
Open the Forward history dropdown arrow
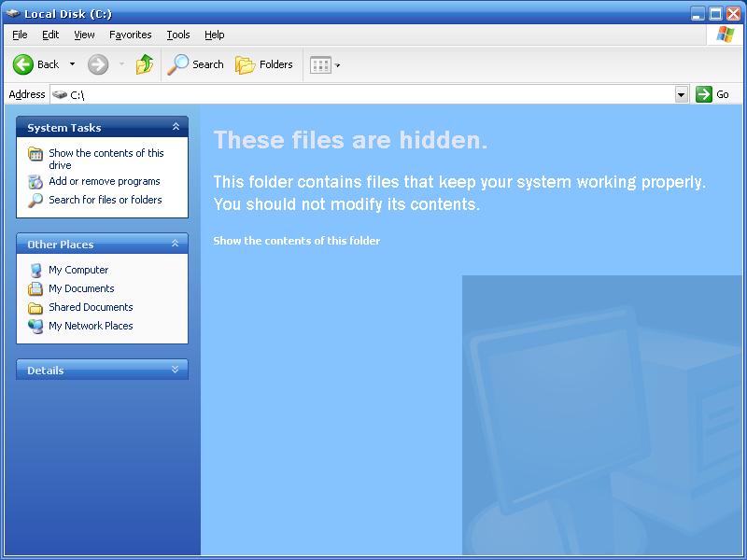tap(122, 63)
